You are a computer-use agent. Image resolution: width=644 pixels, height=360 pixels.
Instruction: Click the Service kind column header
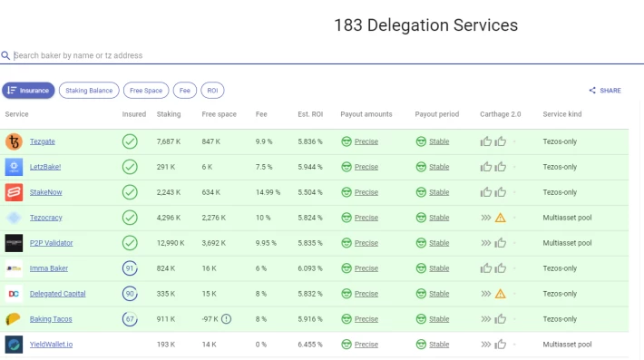562,114
